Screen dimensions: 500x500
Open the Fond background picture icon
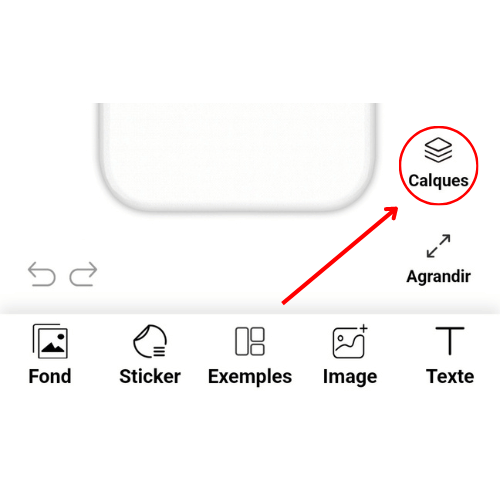pyautogui.click(x=50, y=341)
